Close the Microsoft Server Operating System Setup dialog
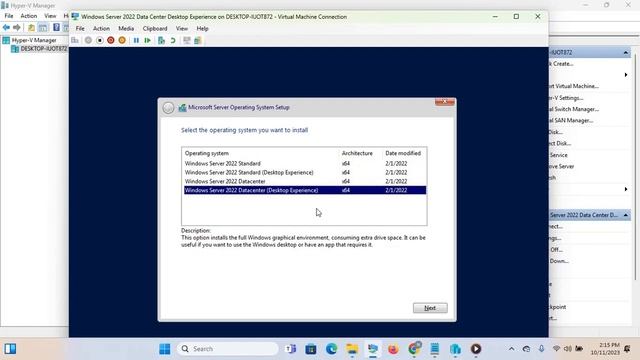 [444, 102]
